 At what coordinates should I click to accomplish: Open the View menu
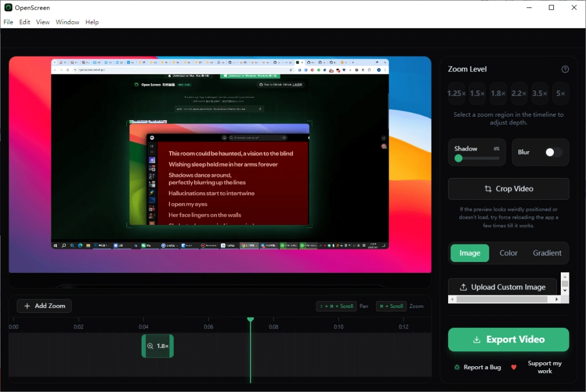click(x=43, y=22)
